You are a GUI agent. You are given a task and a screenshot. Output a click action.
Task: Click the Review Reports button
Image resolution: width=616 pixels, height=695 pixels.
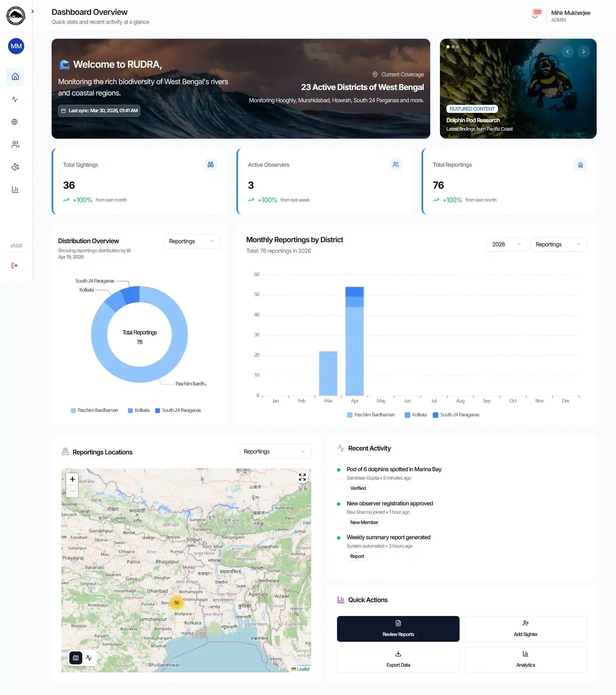398,629
